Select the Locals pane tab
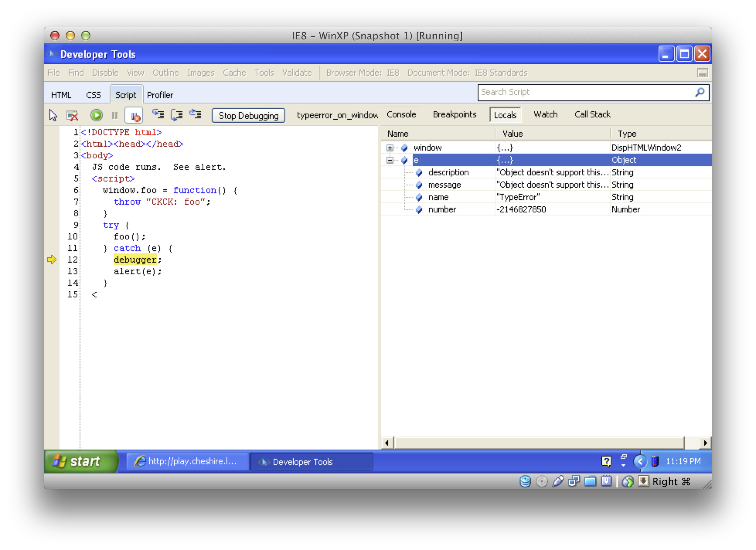 [x=505, y=115]
